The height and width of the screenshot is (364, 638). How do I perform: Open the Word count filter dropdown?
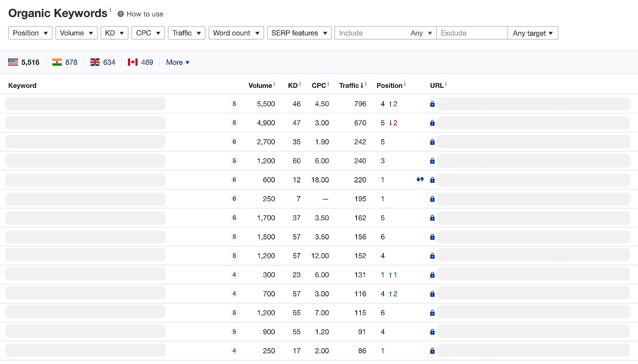point(236,33)
